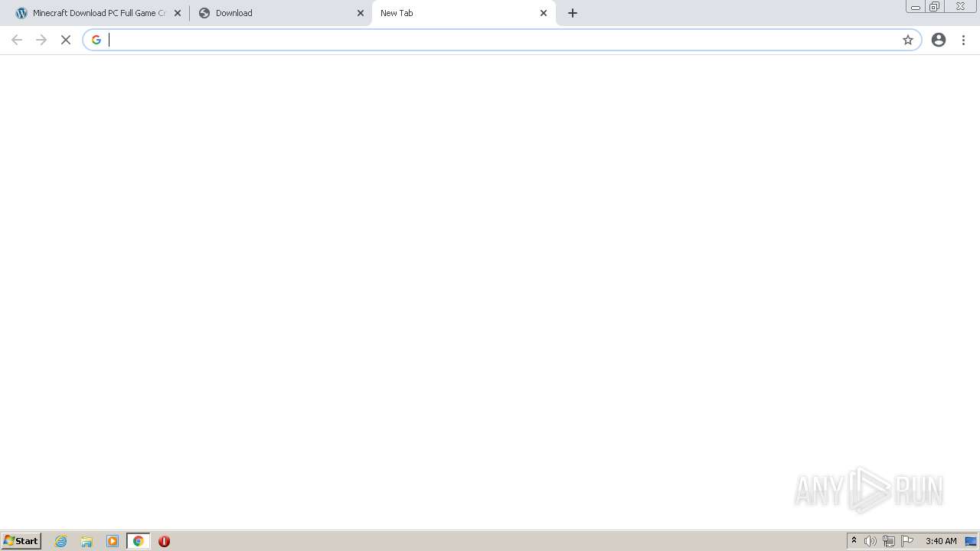Click the globe favicon on Download tab
Viewport: 980px width, 551px height.
(x=204, y=13)
